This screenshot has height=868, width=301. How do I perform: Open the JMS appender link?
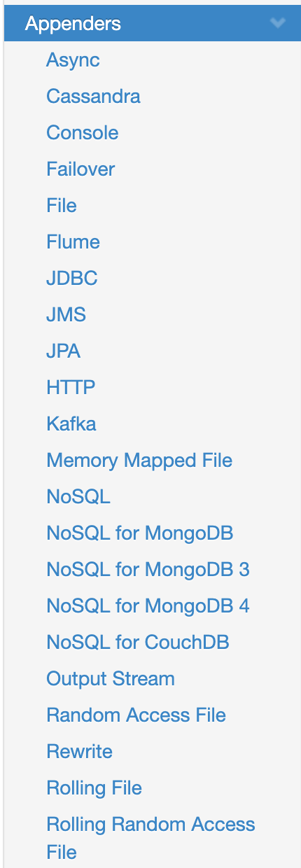click(66, 315)
